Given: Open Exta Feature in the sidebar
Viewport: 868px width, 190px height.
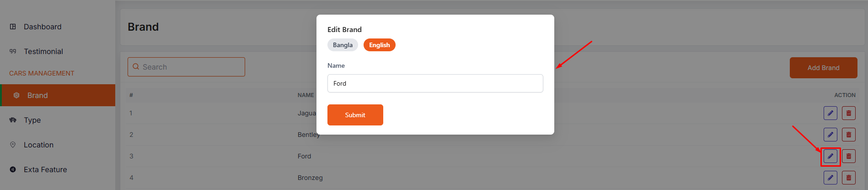Looking at the screenshot, I should (x=45, y=169).
